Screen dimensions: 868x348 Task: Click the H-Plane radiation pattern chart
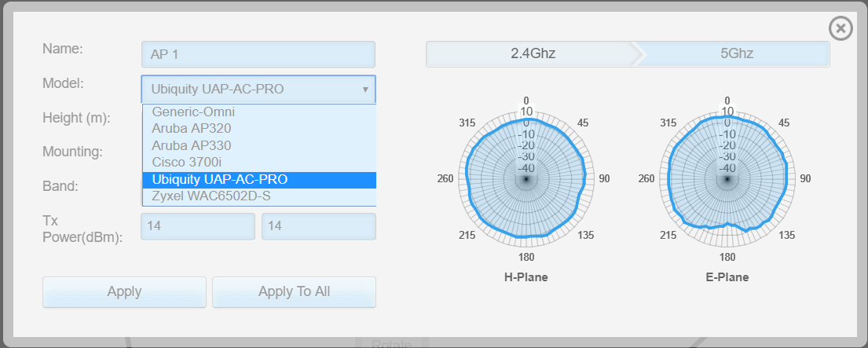(526, 180)
